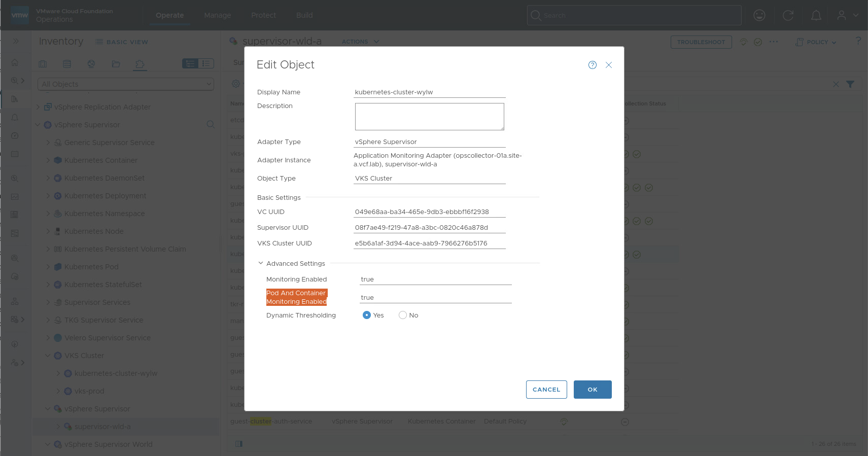Open the user account menu
This screenshot has height=456, width=868.
(847, 15)
